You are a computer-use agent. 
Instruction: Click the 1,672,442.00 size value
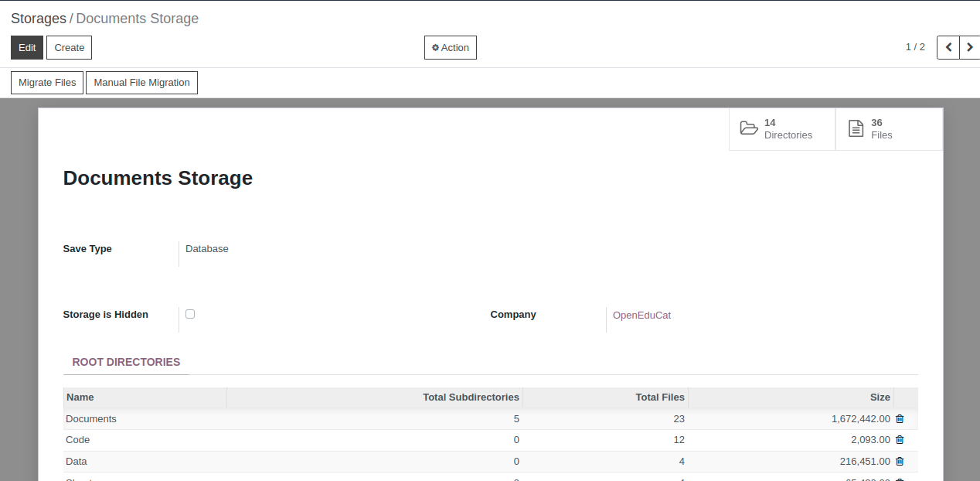point(861,419)
